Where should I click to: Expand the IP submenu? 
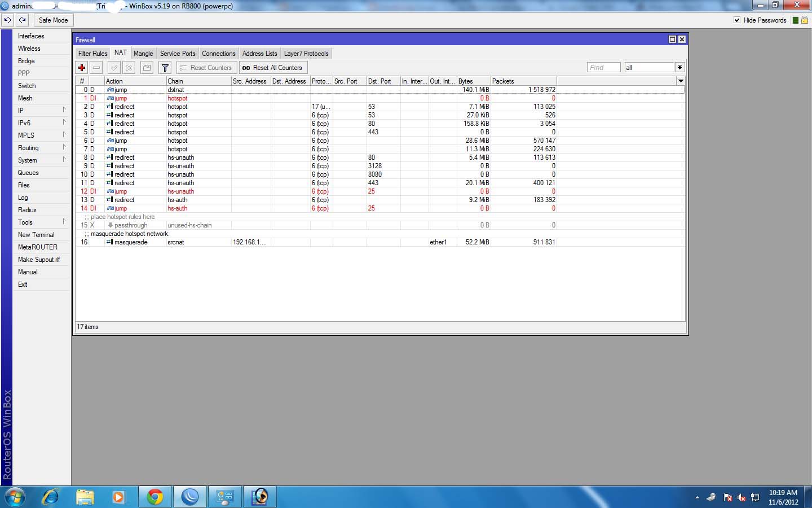click(42, 111)
